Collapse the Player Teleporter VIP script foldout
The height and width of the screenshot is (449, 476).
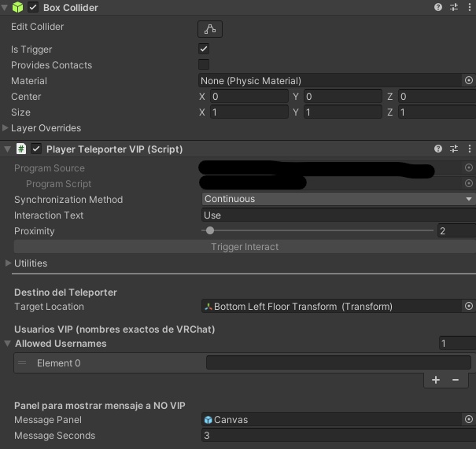click(8, 149)
